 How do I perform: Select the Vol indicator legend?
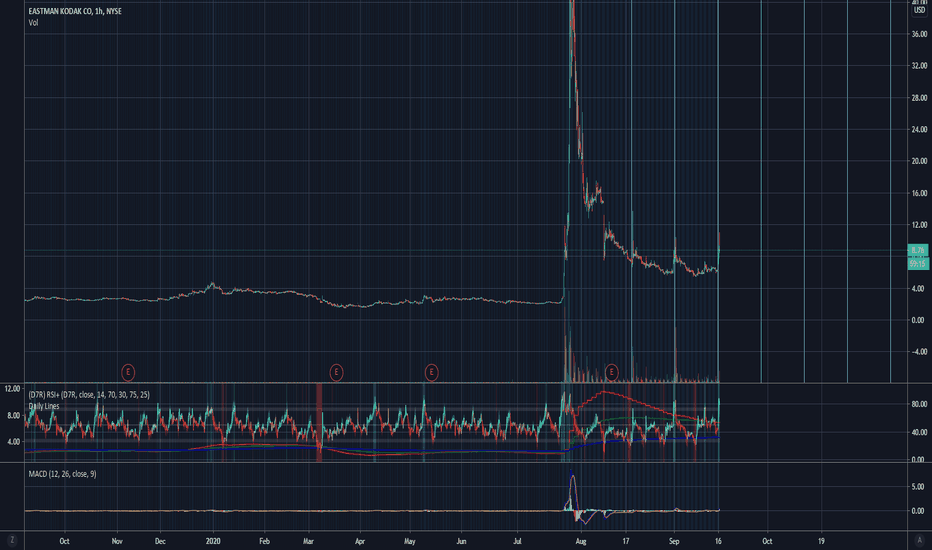point(33,23)
